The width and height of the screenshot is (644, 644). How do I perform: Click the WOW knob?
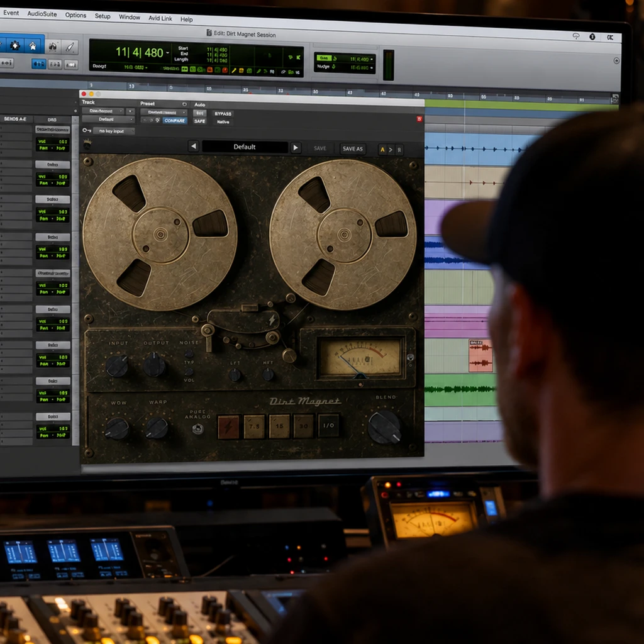117,428
